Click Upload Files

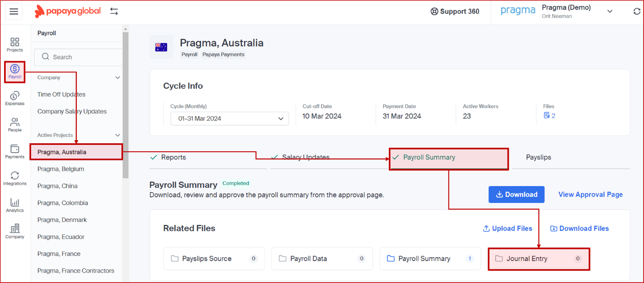click(508, 228)
